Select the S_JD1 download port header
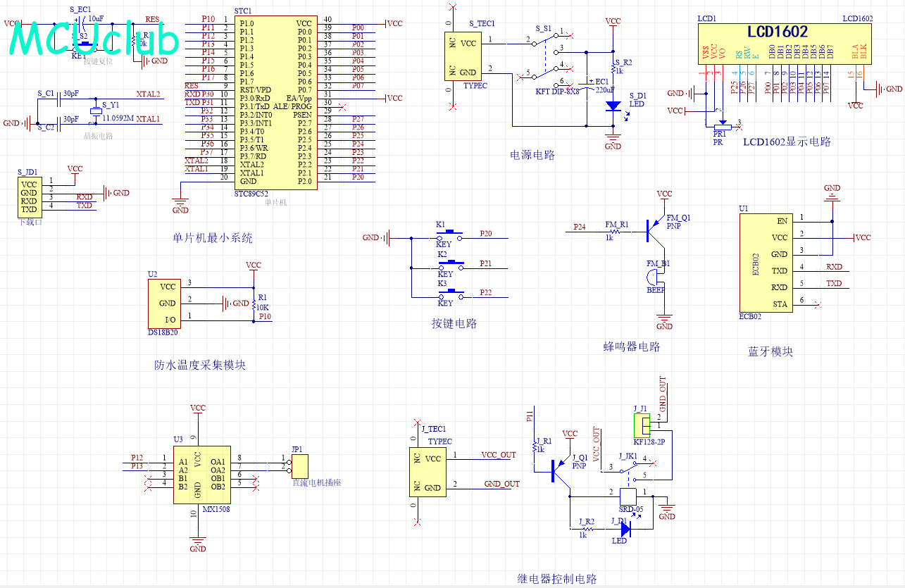905x588 pixels. (x=29, y=197)
